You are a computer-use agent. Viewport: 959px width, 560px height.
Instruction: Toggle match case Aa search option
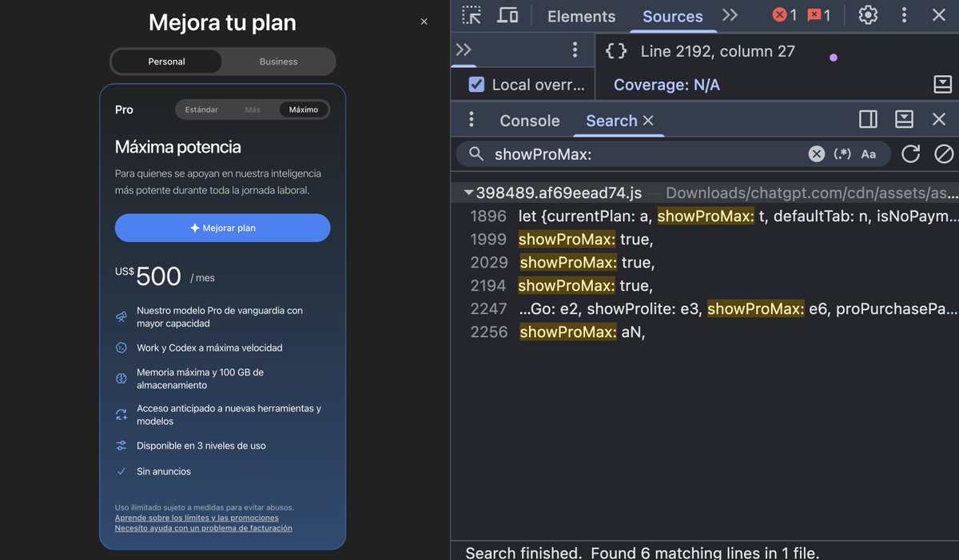[x=869, y=154]
